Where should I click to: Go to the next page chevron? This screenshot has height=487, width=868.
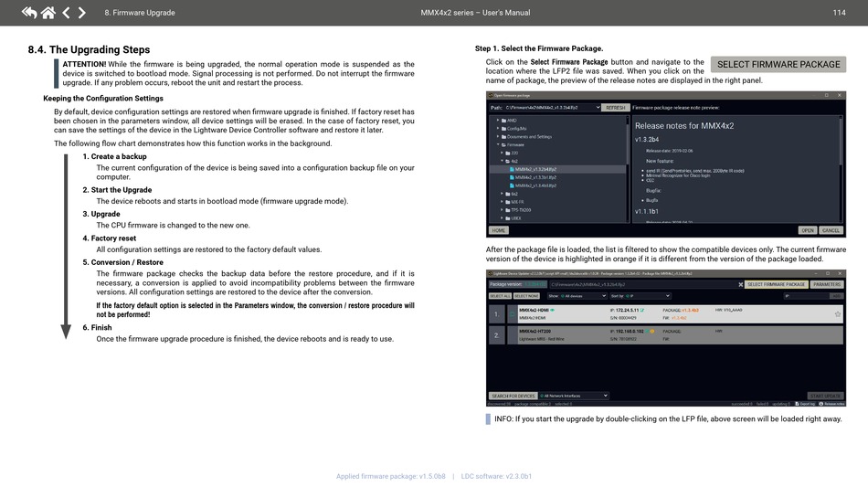(82, 12)
